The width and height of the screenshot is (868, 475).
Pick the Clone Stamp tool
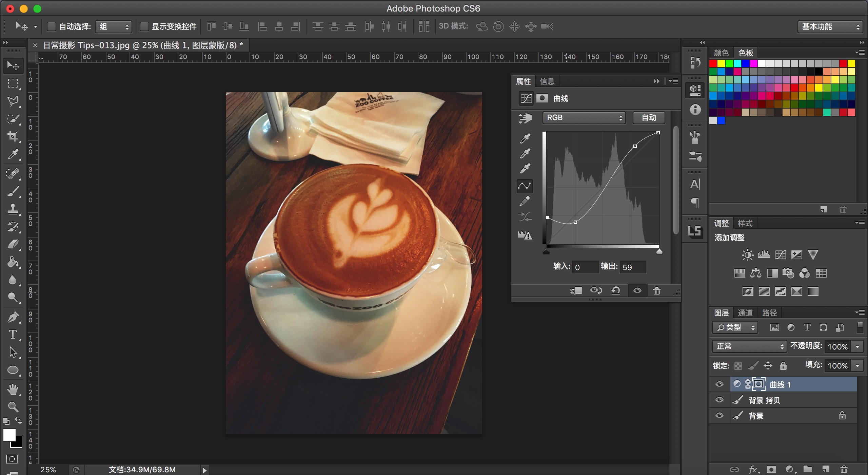coord(13,209)
